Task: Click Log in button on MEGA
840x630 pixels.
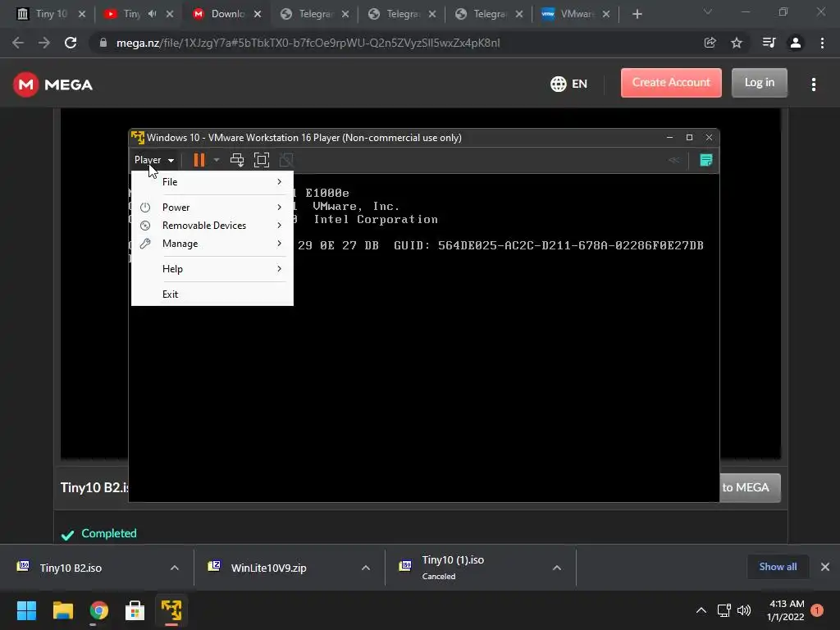Action: coord(759,83)
